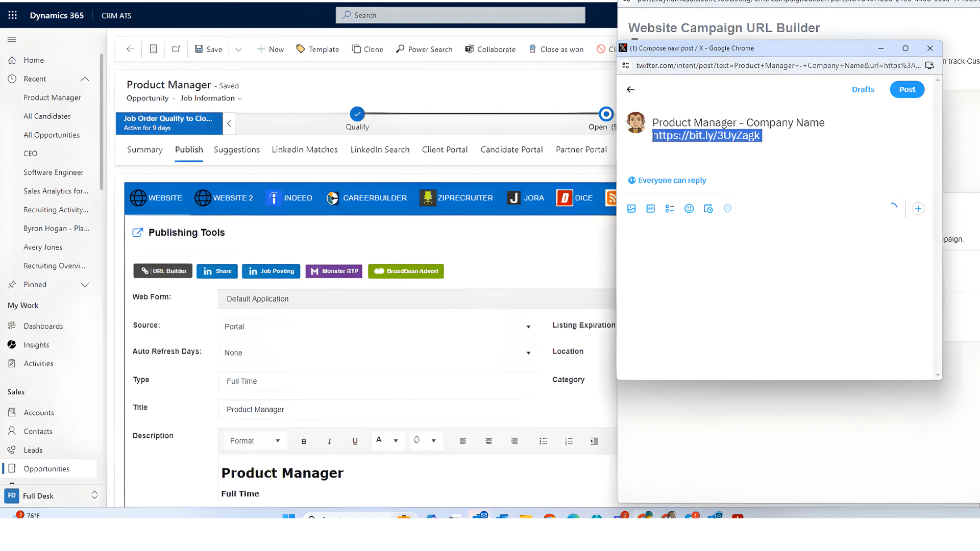The width and height of the screenshot is (980, 551).
Task: Collapse the sidebar with the hamburger icon
Action: point(12,39)
